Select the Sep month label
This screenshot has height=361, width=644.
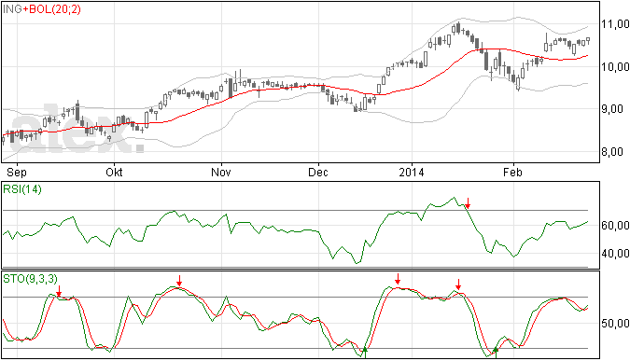pos(17,172)
